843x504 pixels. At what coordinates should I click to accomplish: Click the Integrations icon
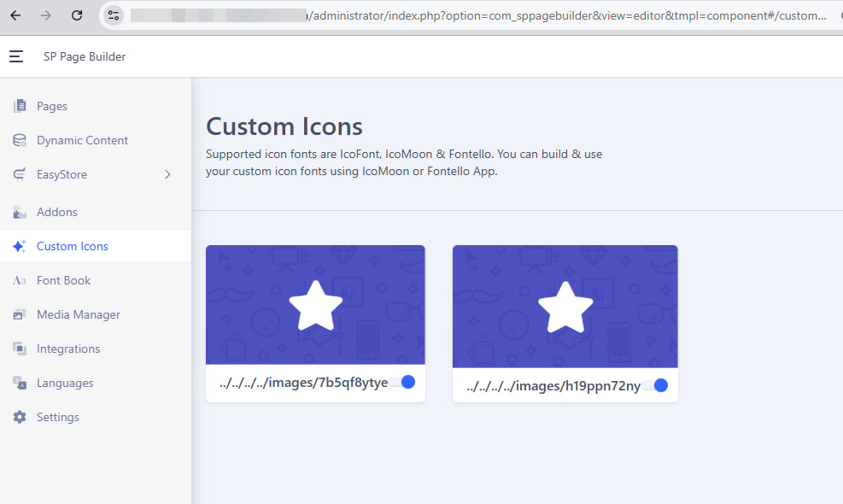20,349
